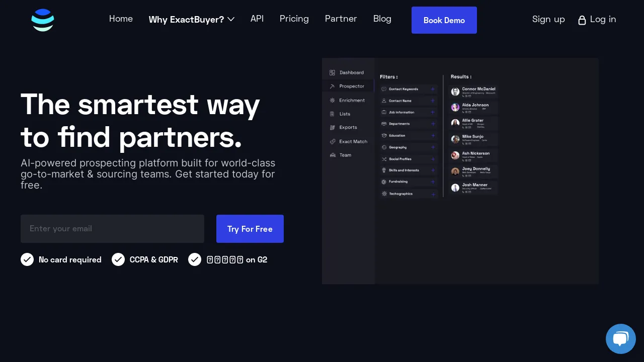The width and height of the screenshot is (644, 362).
Task: Click the ExactBuyer logo
Action: click(42, 20)
